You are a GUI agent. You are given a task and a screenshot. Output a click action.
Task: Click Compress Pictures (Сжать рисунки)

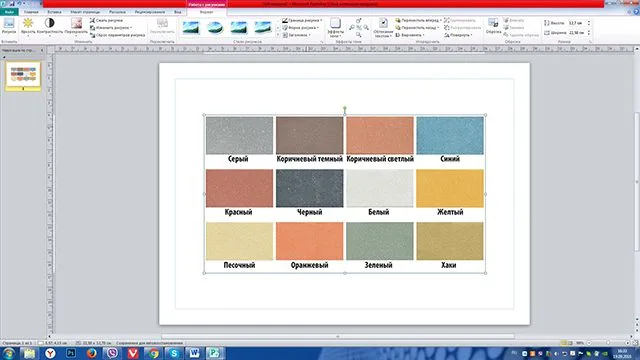106,20
